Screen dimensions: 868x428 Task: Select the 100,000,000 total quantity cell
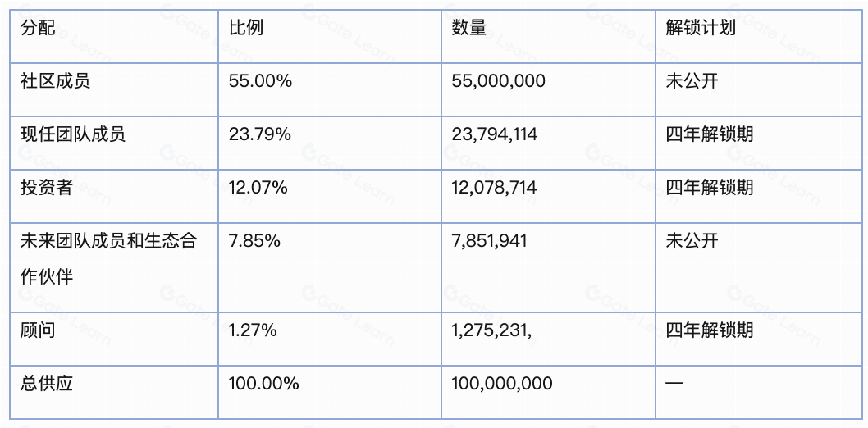(x=548, y=392)
